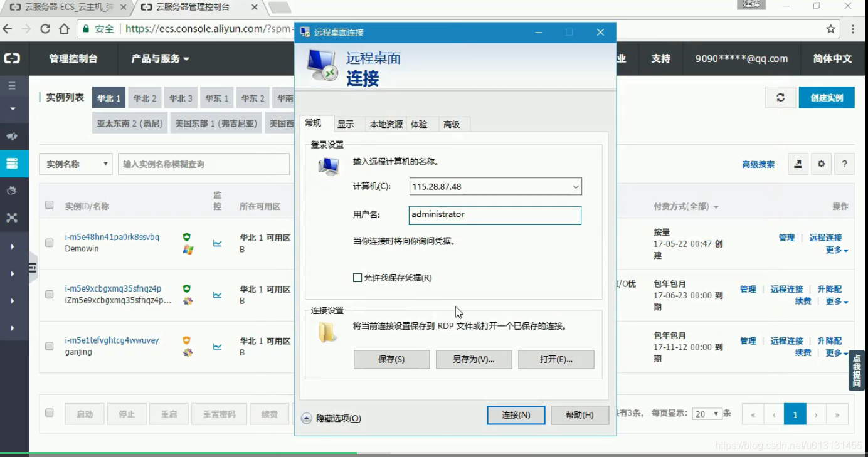Select the i-m5e9xcbgxmq35sfnqz4p instance checkbox
The width and height of the screenshot is (868, 457).
(x=50, y=294)
